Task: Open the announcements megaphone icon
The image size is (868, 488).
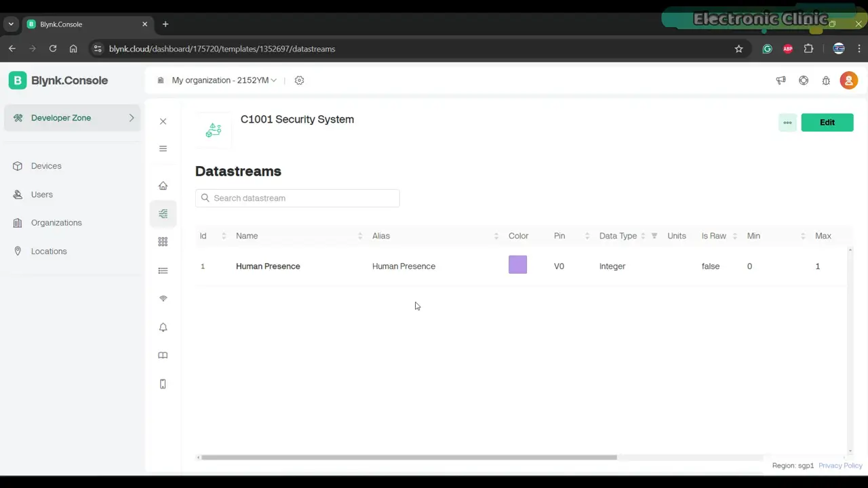Action: 781,80
